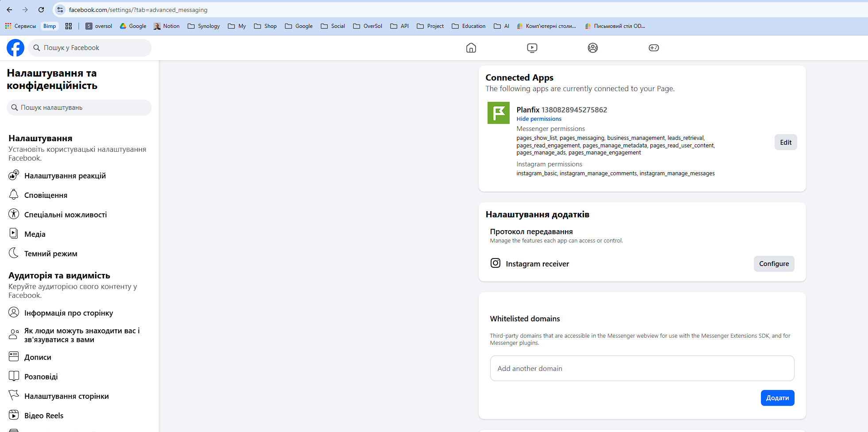Click the Дописи posts icon
This screenshot has width=868, height=432.
(14, 357)
